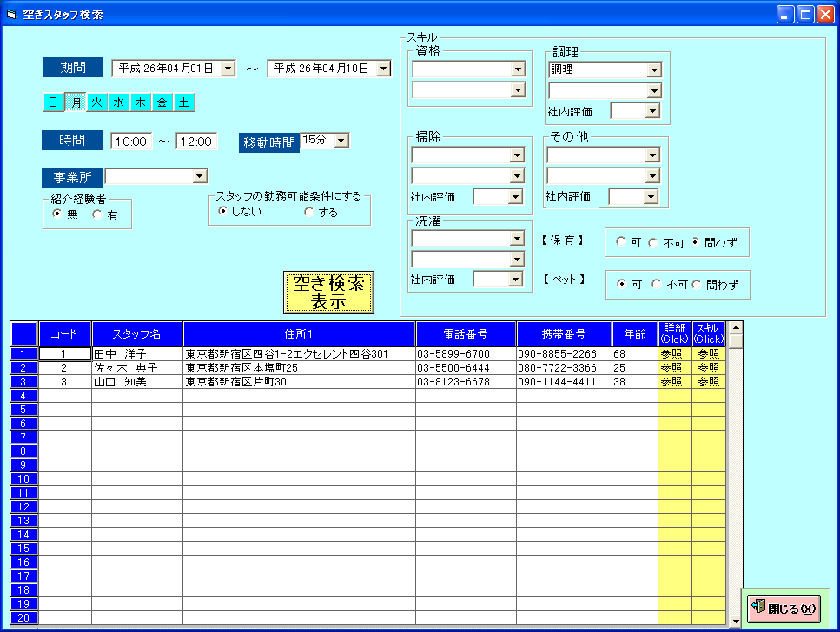Open the second その他 dropdown

[652, 175]
